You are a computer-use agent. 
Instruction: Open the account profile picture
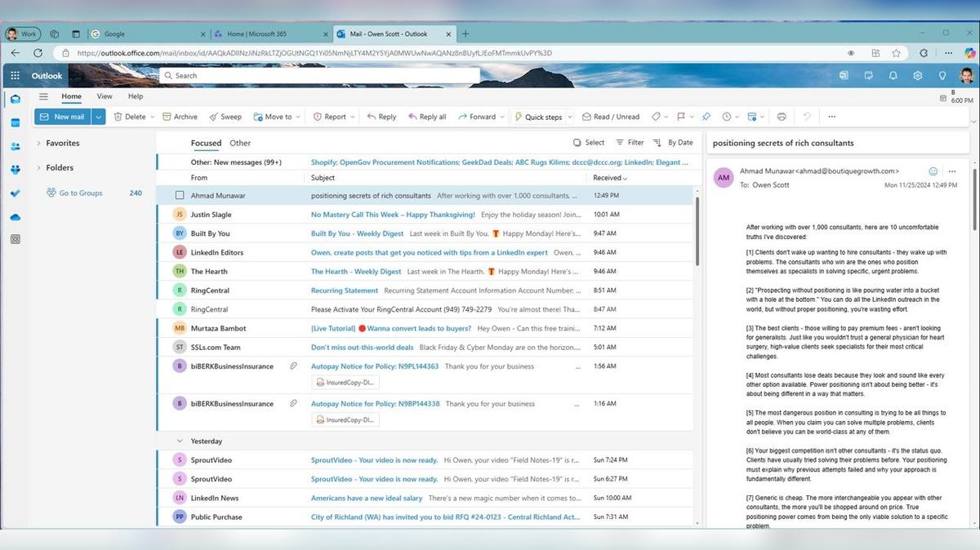point(966,76)
